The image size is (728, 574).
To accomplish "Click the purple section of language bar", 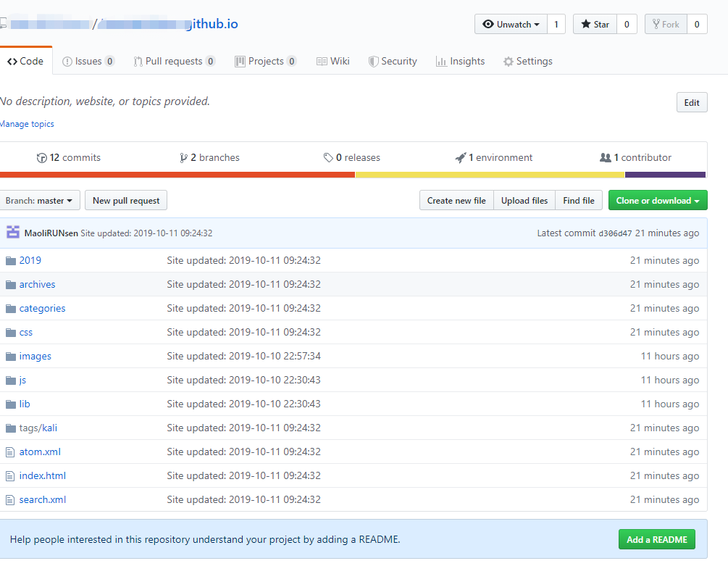I will 665,175.
